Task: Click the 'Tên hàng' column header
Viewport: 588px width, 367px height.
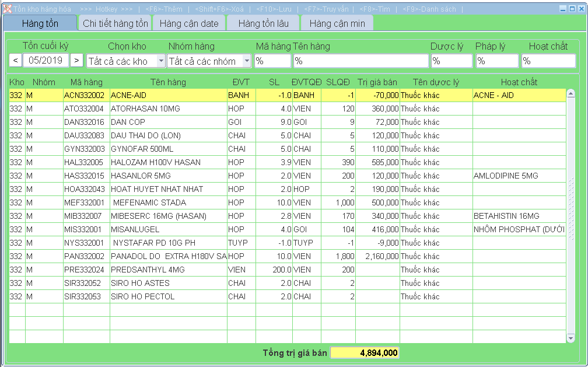Action: point(168,82)
